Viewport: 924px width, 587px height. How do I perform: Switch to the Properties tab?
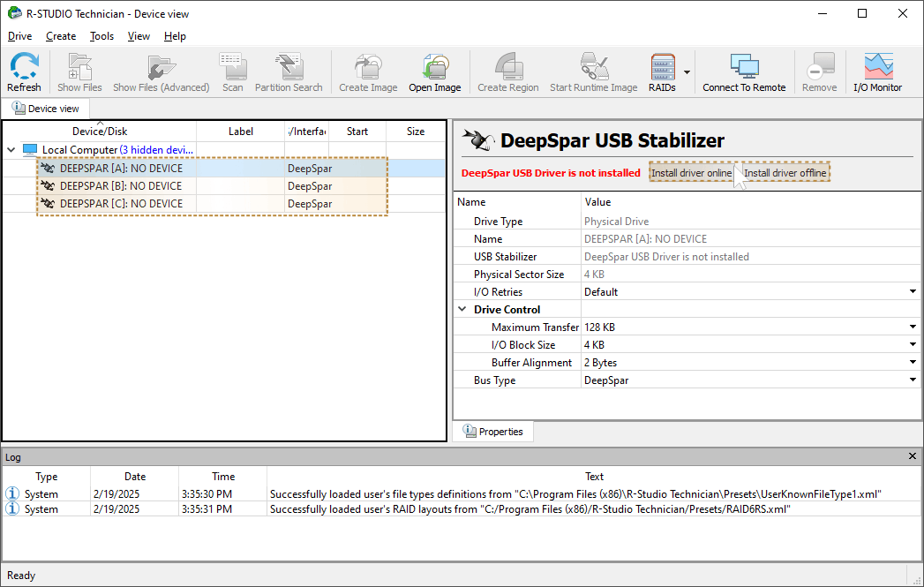click(x=493, y=432)
